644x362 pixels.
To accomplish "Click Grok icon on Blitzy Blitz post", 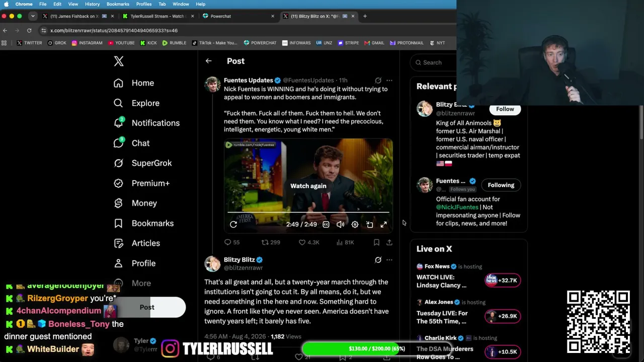I will 378,260.
